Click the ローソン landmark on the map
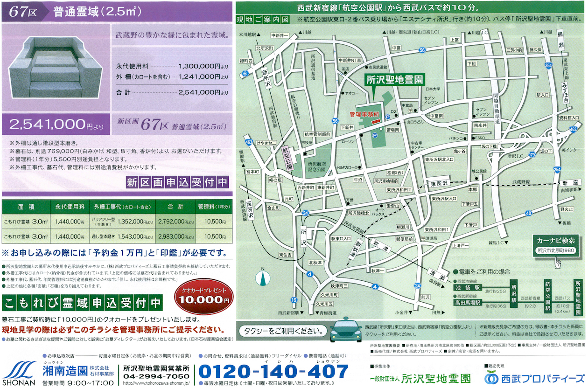The image size is (588, 388). 349,141
